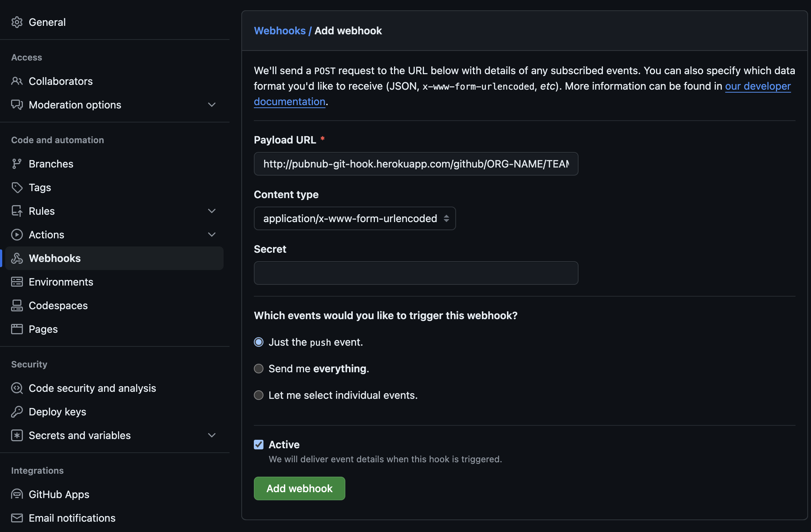Click the Collaborators people icon
This screenshot has height=532, width=811.
pos(17,81)
